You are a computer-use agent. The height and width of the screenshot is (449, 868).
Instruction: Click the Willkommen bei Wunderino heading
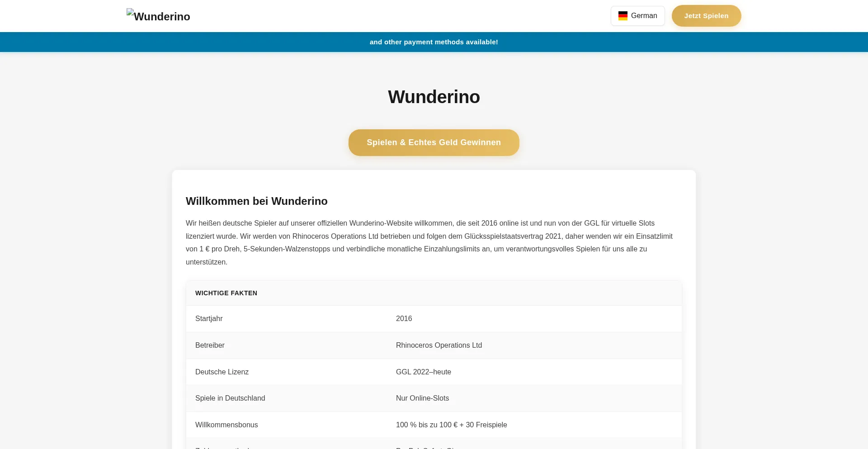pos(257,201)
